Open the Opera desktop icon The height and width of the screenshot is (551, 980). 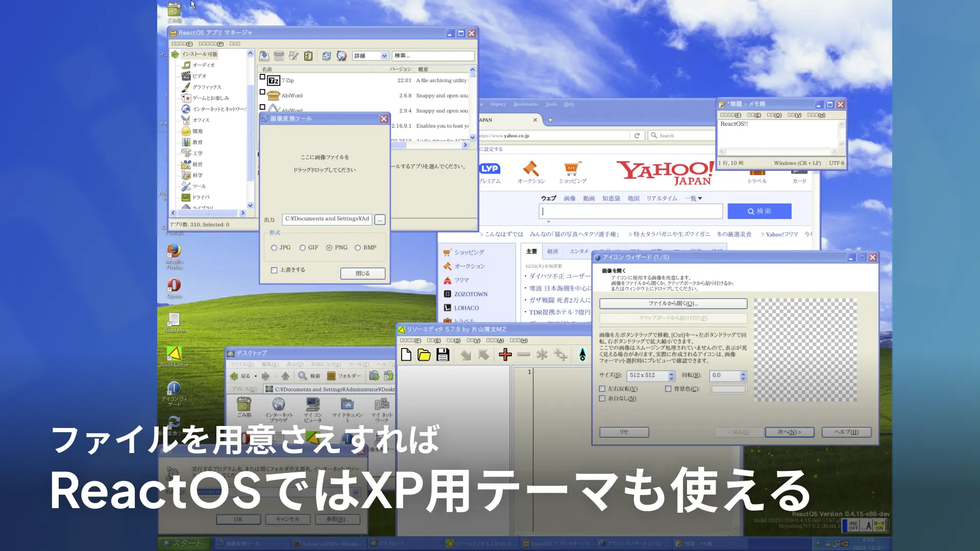click(174, 285)
